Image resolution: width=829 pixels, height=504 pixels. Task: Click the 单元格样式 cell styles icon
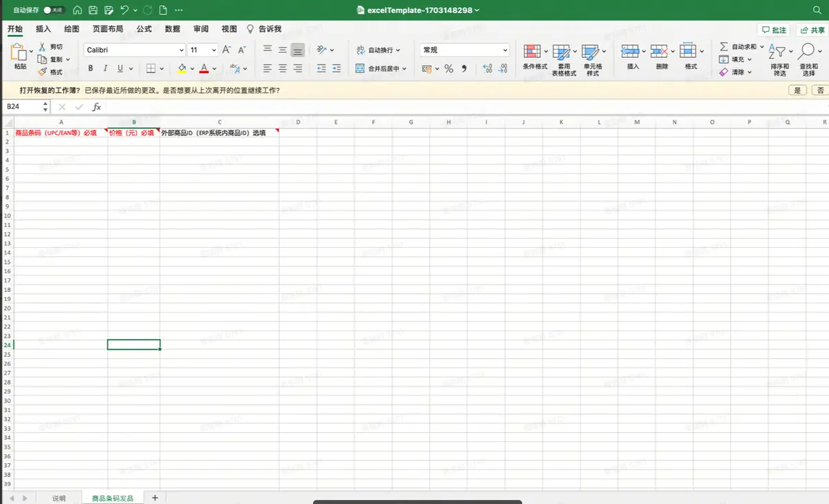coord(591,52)
